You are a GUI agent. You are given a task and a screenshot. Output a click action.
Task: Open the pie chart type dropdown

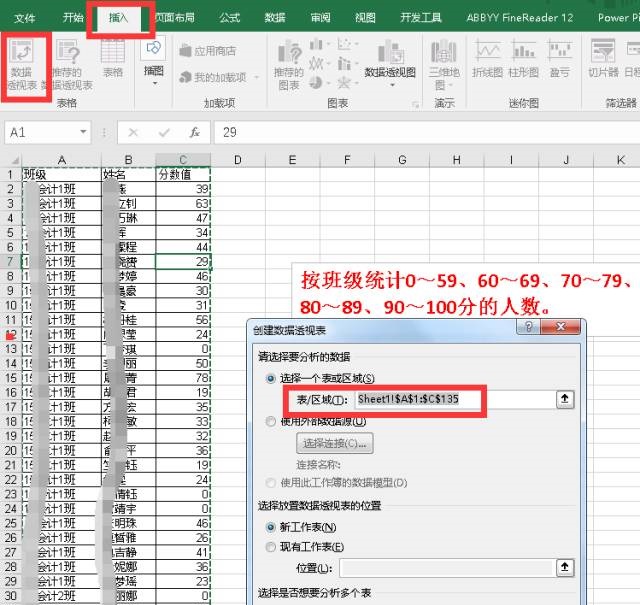(320, 83)
